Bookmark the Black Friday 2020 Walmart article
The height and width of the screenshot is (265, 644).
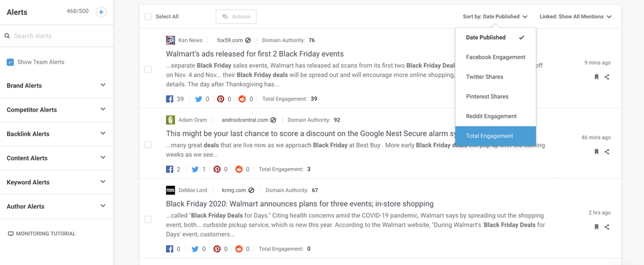(x=596, y=227)
